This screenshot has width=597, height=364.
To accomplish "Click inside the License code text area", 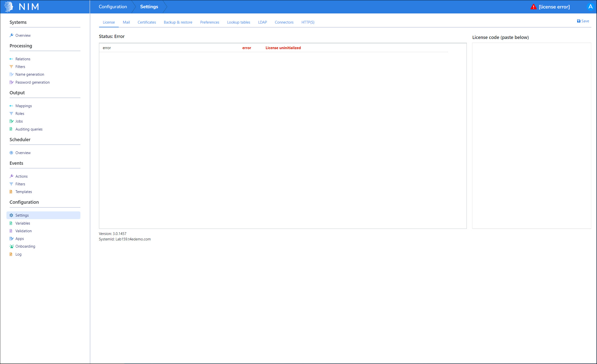I will pyautogui.click(x=531, y=135).
